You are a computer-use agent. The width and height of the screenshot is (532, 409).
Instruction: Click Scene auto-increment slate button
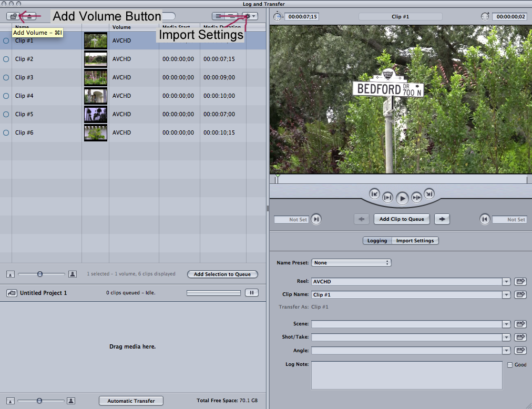click(520, 324)
